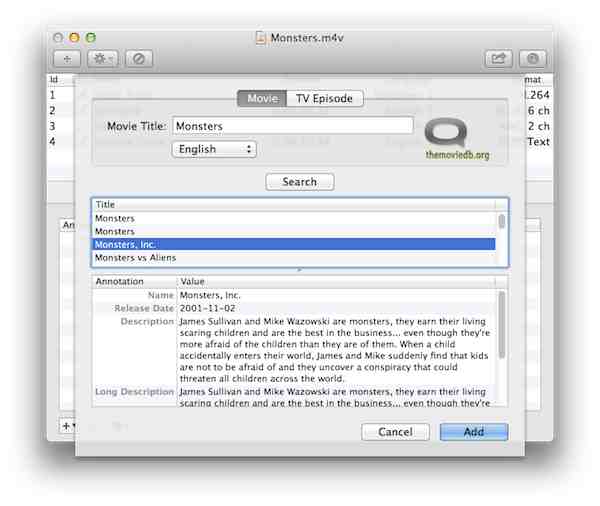Click the share/send toolbar icon
This screenshot has height=506, width=600.
tap(499, 59)
